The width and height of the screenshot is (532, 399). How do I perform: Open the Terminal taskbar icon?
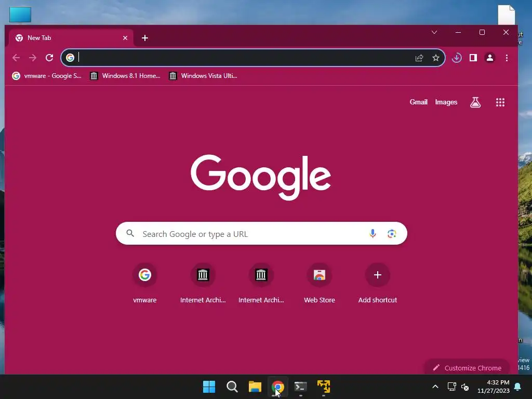click(x=301, y=387)
